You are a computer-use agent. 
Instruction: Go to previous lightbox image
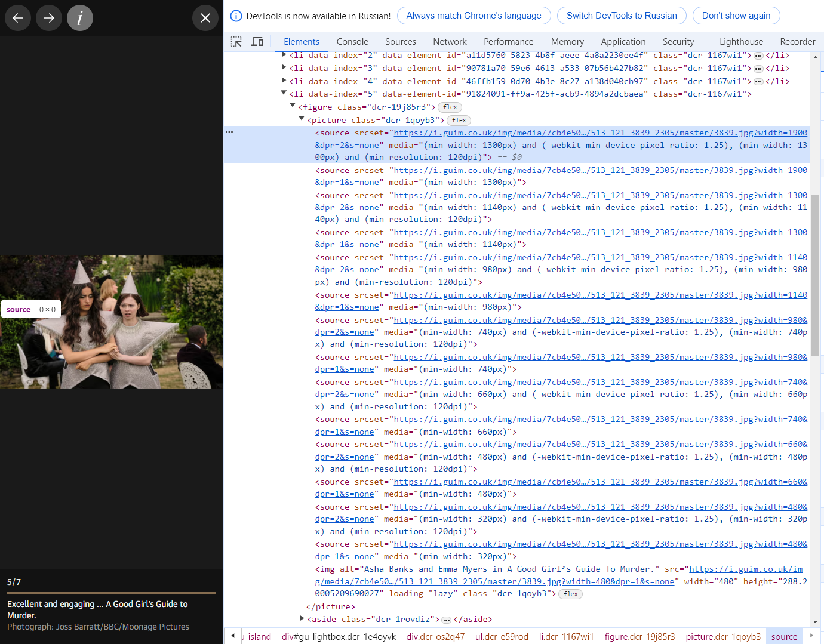pyautogui.click(x=18, y=18)
